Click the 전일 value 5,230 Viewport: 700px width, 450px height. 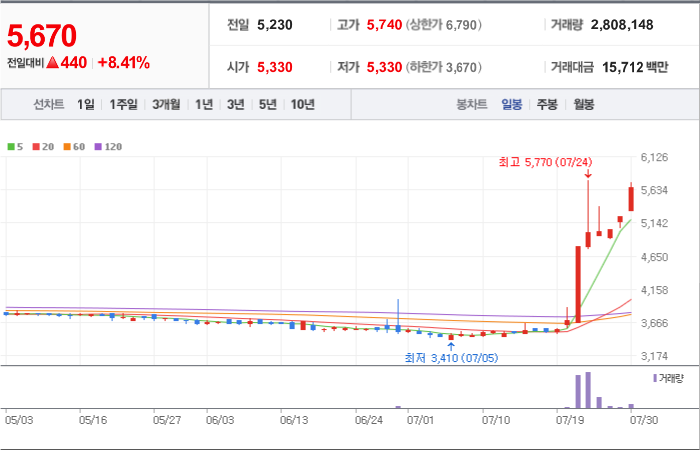275,25
